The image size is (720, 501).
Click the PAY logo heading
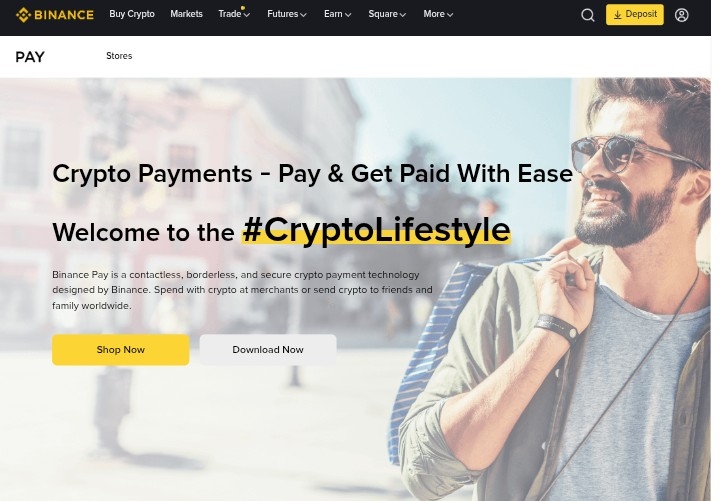30,57
